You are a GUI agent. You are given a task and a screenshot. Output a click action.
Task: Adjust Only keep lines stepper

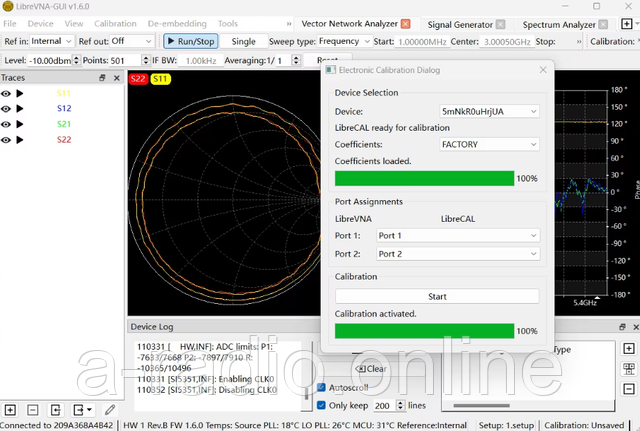click(x=400, y=405)
